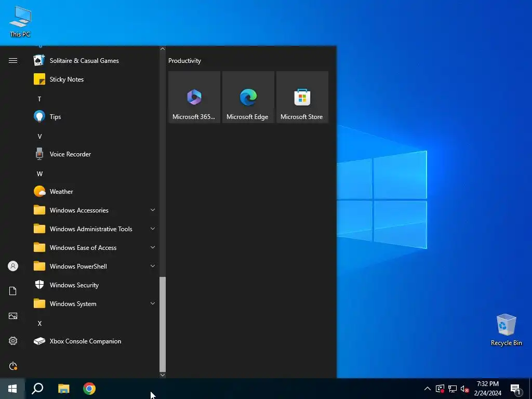Viewport: 532px width, 399px height.
Task: Open the Microsoft Edge tile
Action: click(248, 97)
